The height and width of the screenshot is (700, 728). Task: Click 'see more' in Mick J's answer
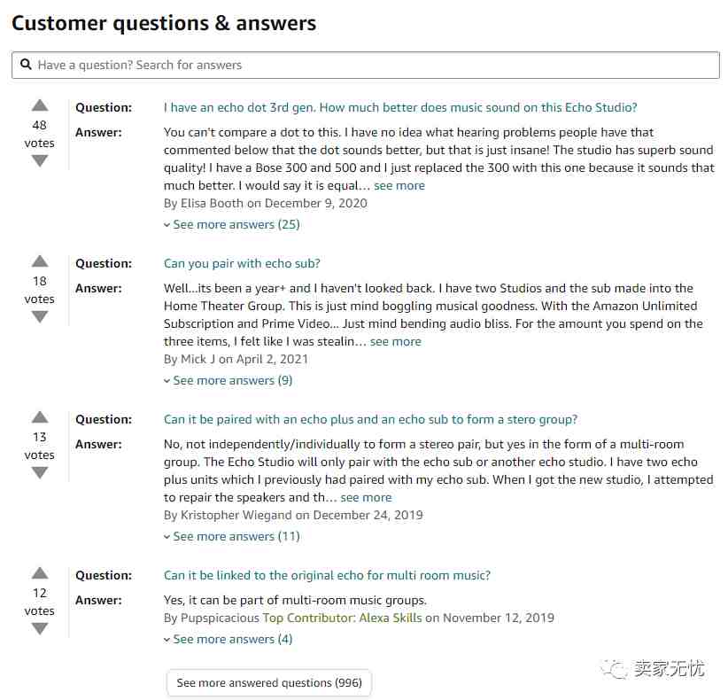(396, 342)
